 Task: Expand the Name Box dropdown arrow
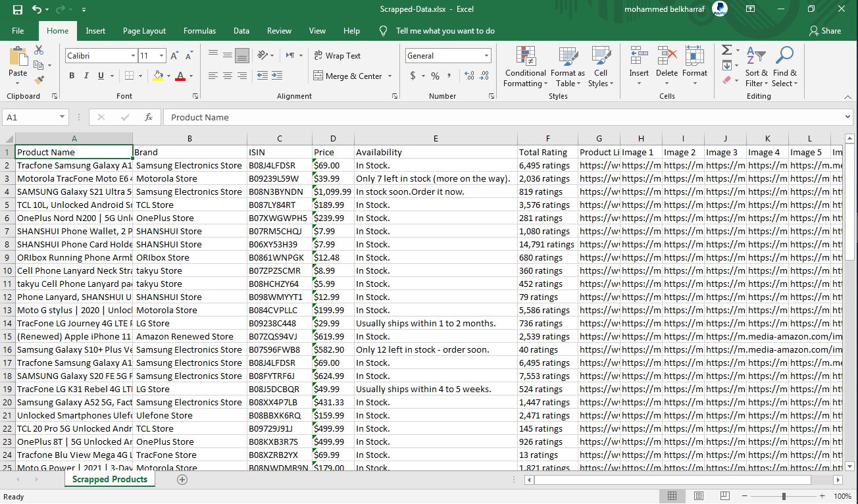[x=63, y=117]
